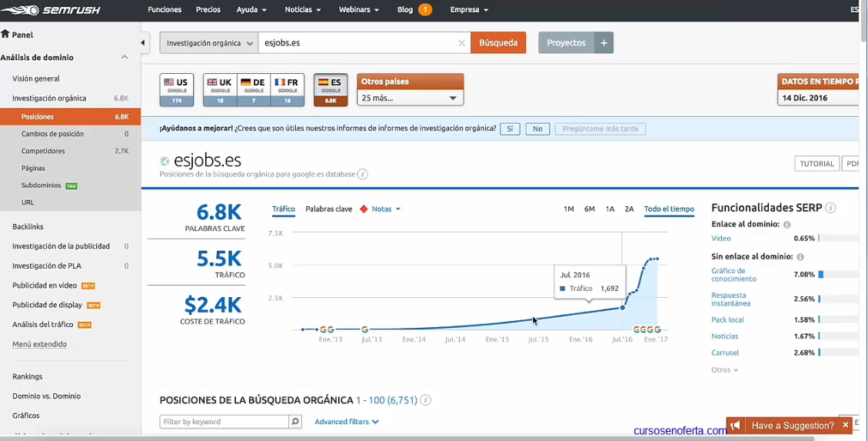Open Menú extendido link
868x441 pixels.
(39, 344)
